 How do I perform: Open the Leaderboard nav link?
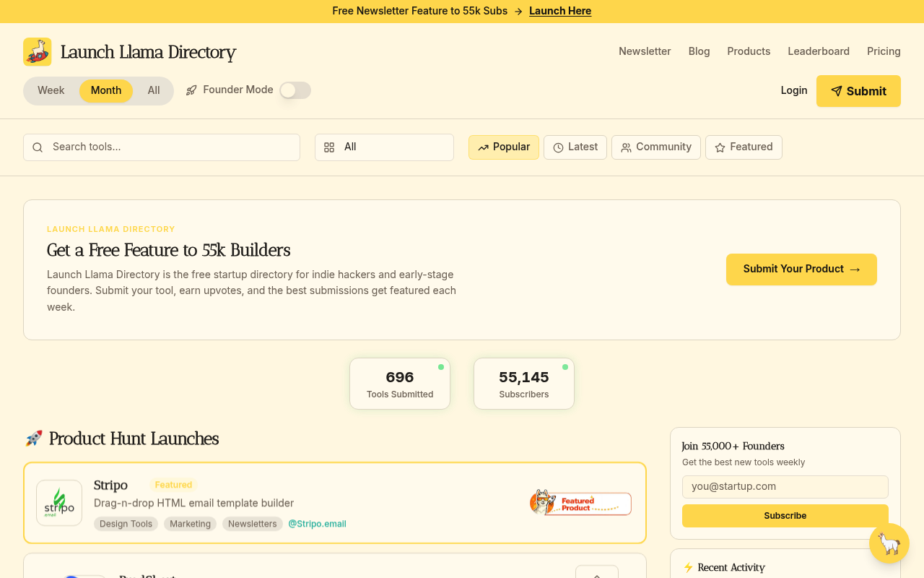[819, 51]
